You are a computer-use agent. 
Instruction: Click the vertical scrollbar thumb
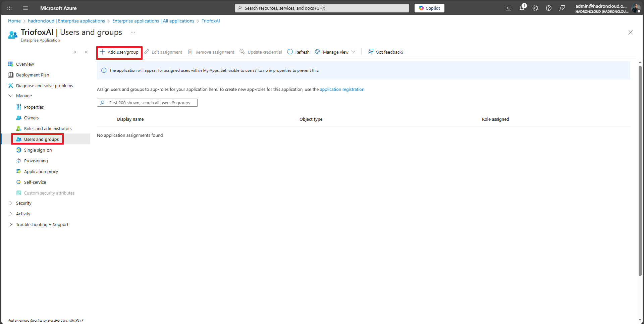(640, 170)
